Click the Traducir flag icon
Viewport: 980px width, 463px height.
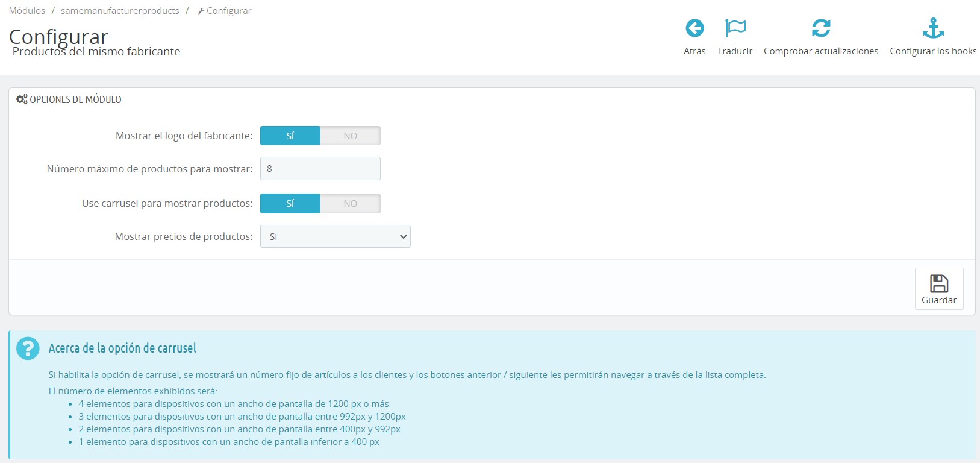(x=735, y=28)
